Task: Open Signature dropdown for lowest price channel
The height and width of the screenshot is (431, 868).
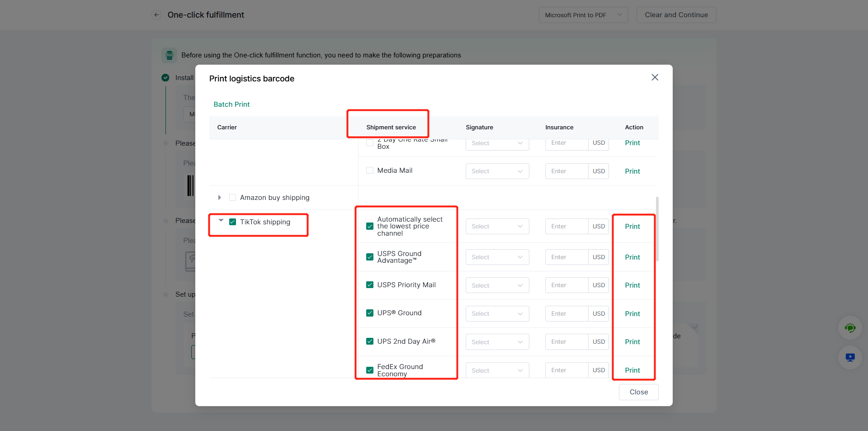Action: [497, 227]
